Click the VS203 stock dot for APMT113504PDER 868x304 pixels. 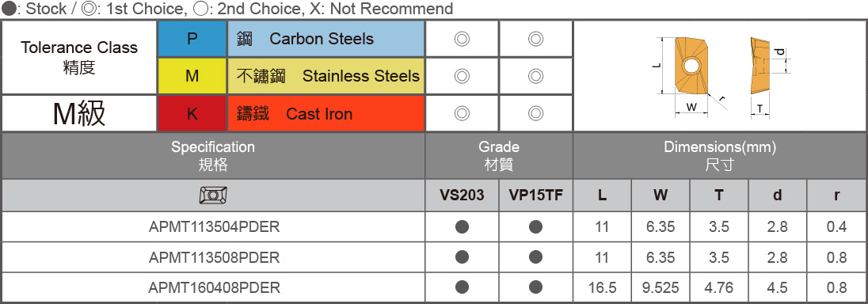click(x=462, y=226)
